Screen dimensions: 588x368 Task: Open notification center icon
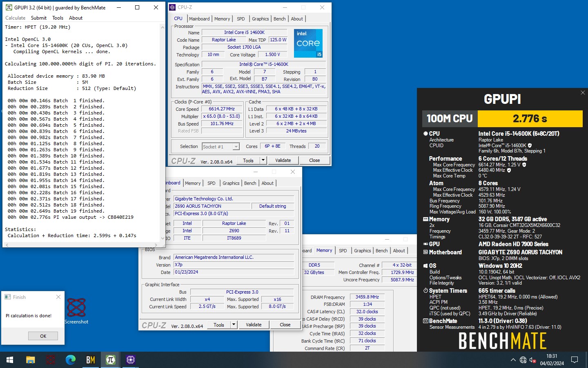[575, 360]
